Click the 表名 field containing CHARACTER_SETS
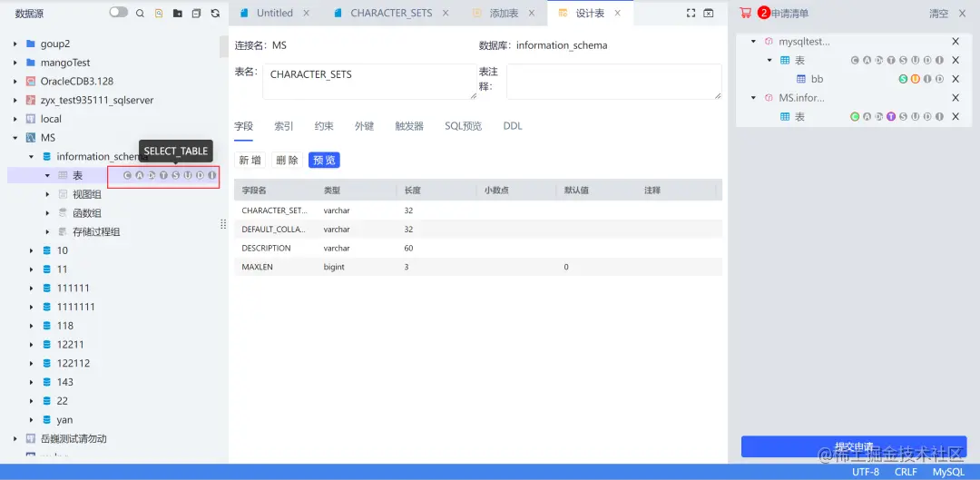The image size is (980, 480). click(x=369, y=82)
